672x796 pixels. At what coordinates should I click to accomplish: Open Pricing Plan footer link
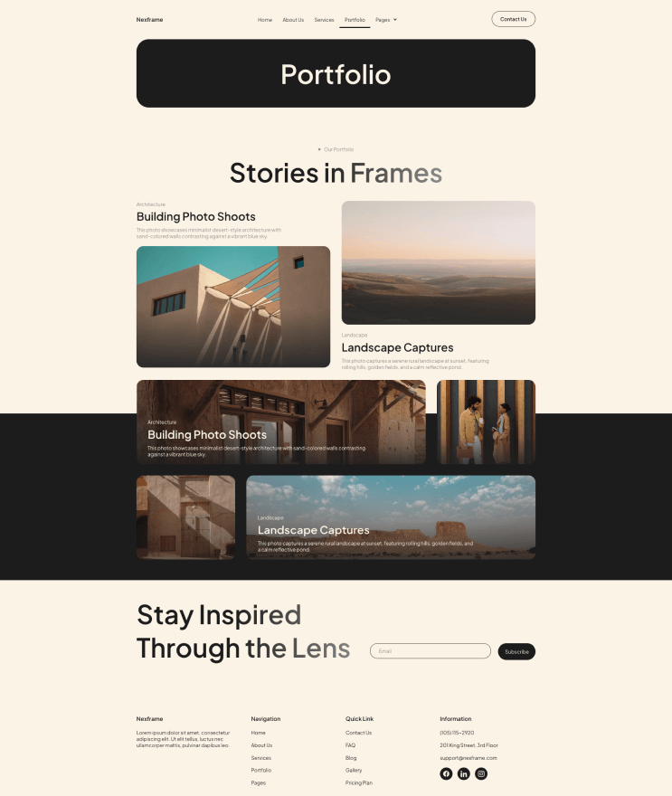click(x=358, y=782)
